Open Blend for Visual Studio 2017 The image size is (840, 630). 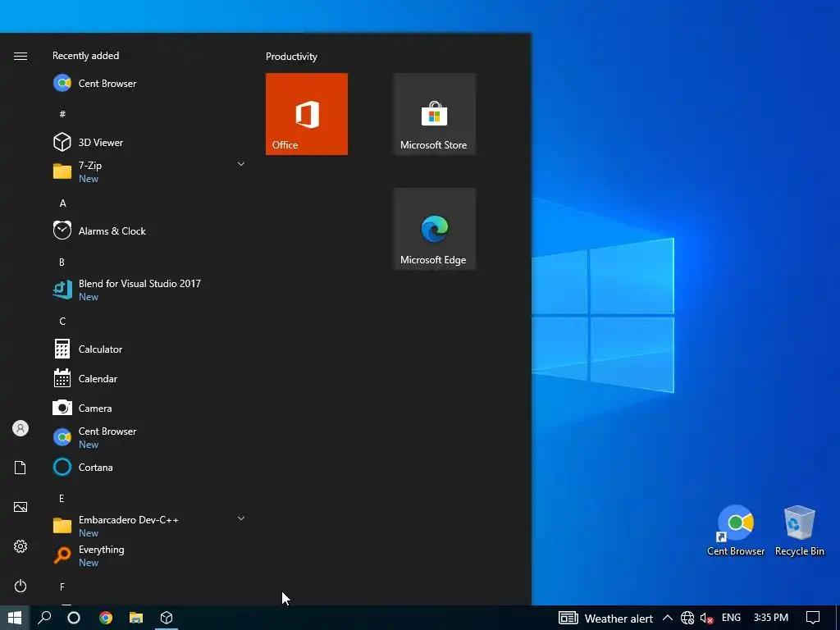tap(148, 290)
